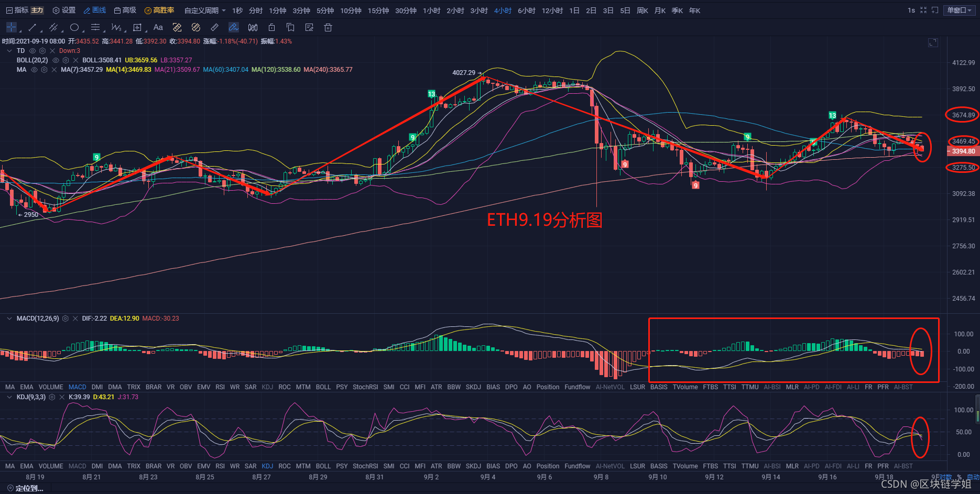
Task: Switch to the 15分钟 timeframe
Action: [x=378, y=10]
